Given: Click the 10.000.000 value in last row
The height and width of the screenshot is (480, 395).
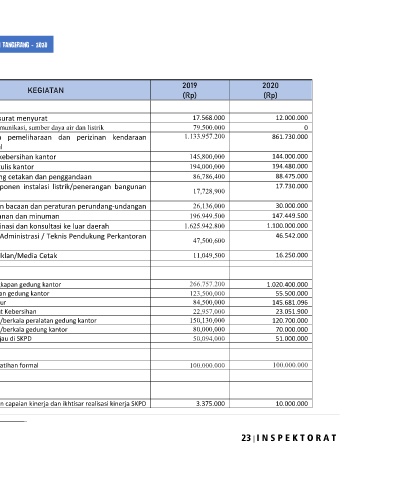Looking at the screenshot, I should point(292,404).
